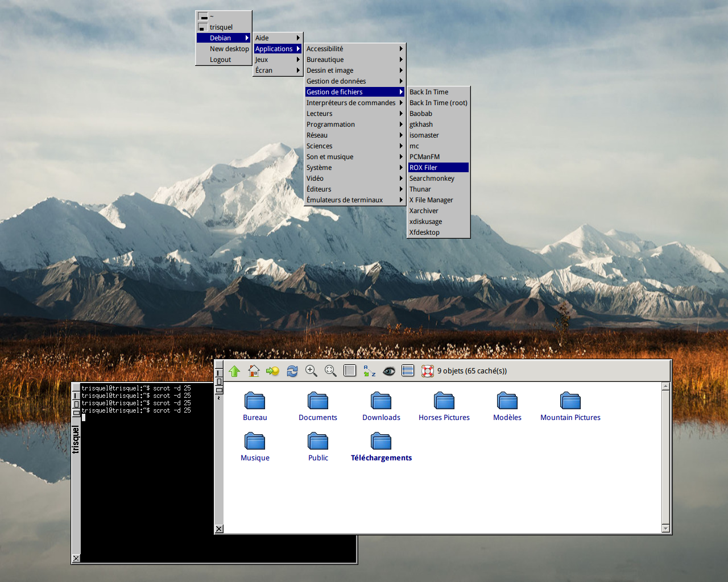The image size is (728, 582).
Task: Launch PCManFM
Action: 439,157
